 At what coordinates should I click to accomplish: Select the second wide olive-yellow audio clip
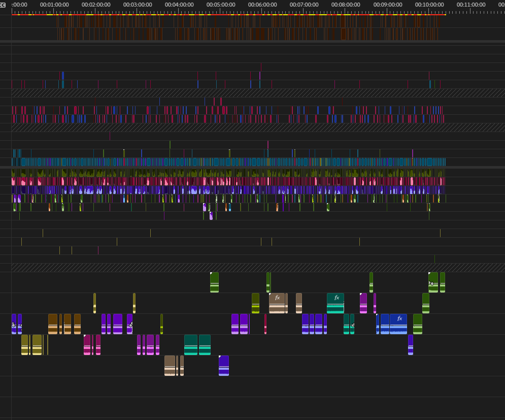click(37, 345)
